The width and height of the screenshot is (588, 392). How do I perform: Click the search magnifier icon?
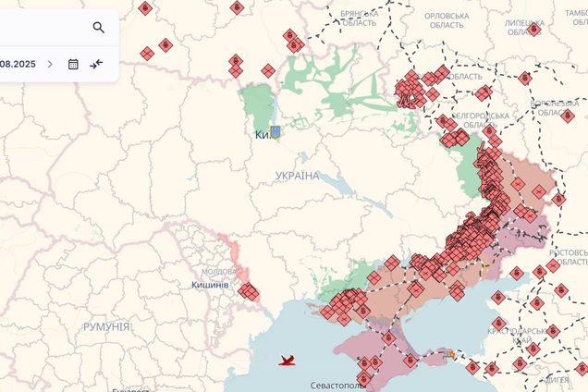[x=98, y=28]
